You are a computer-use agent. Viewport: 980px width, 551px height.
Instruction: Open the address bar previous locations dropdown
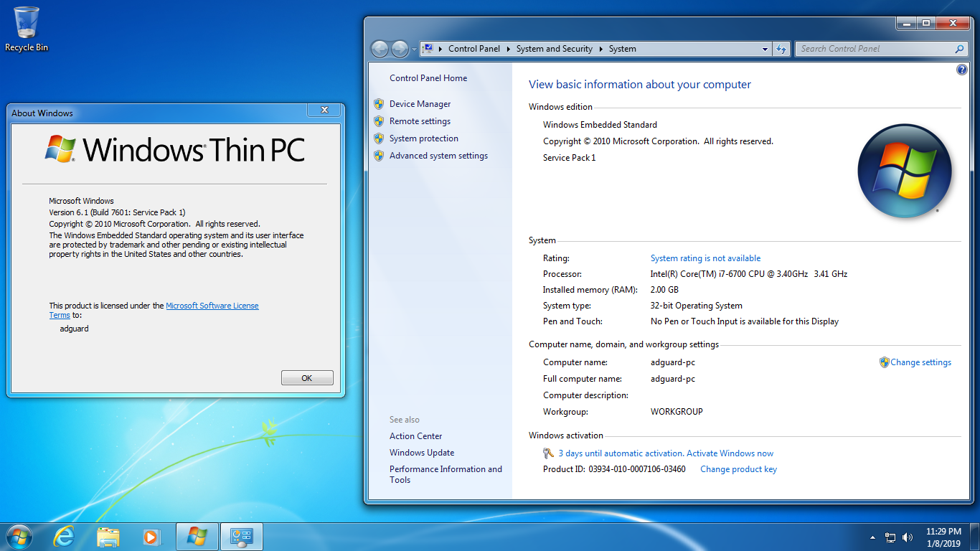[765, 49]
